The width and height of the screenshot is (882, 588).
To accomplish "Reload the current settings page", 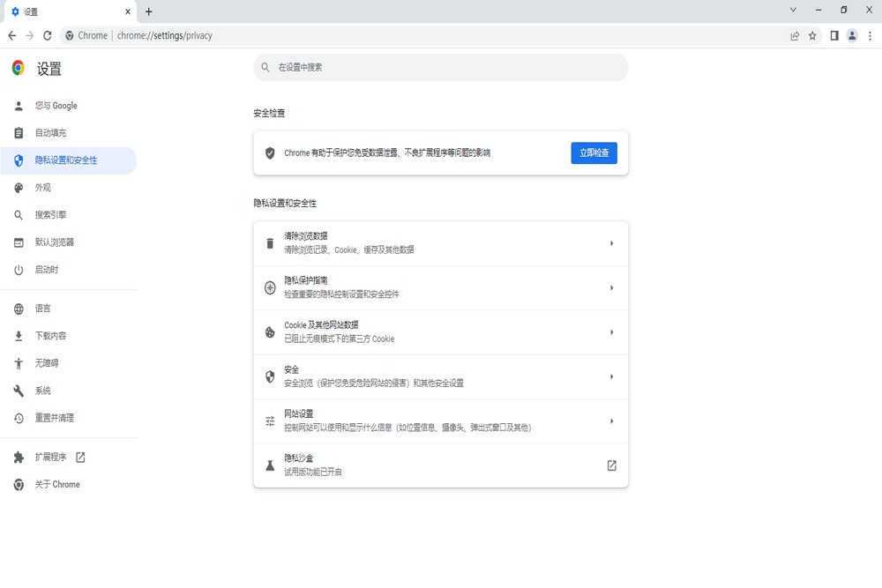I will pos(48,35).
